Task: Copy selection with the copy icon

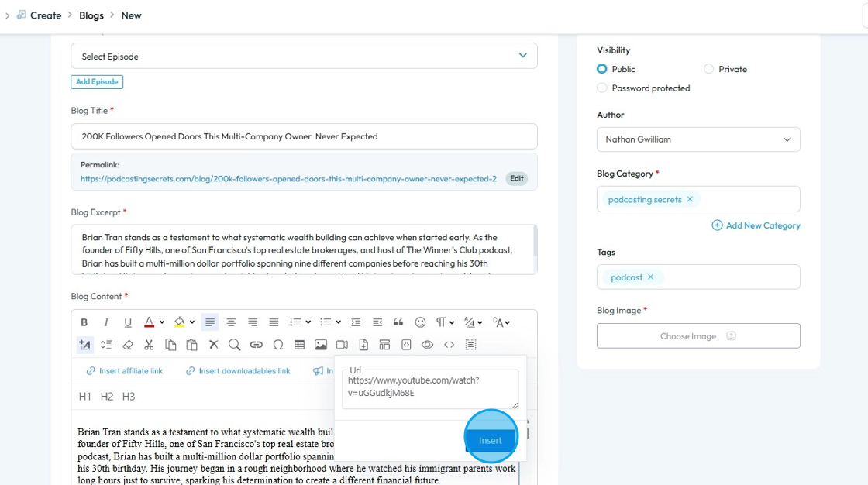Action: pos(170,345)
